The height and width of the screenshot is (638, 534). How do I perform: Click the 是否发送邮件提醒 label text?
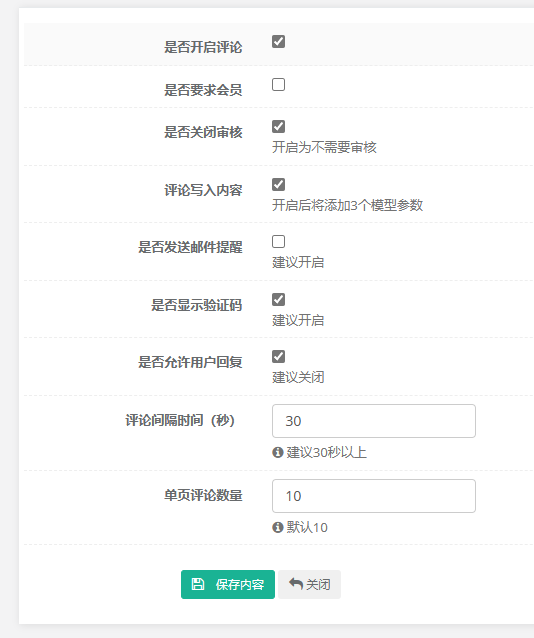190,247
